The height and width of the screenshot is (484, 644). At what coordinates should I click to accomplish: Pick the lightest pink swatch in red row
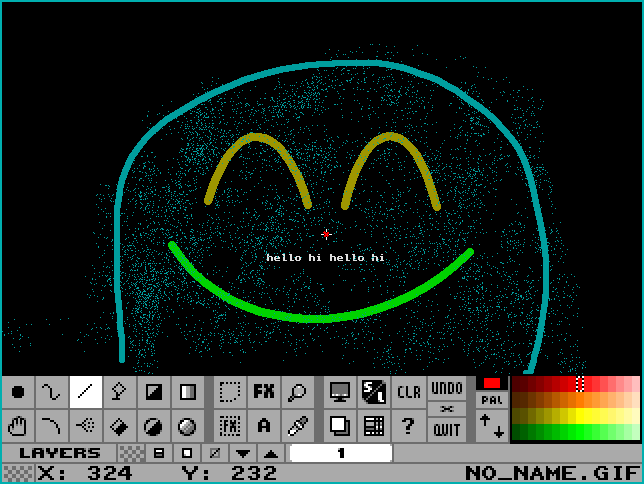(636, 384)
